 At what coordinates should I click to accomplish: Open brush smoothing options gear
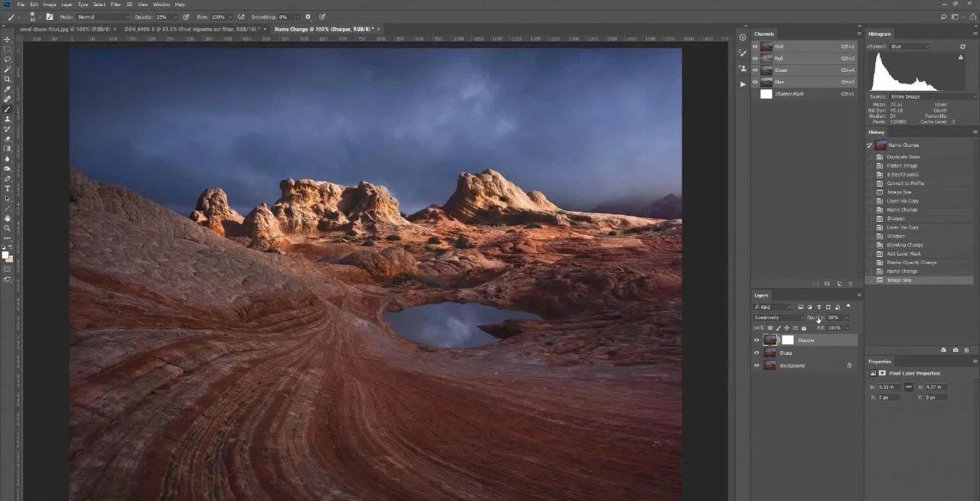point(308,16)
